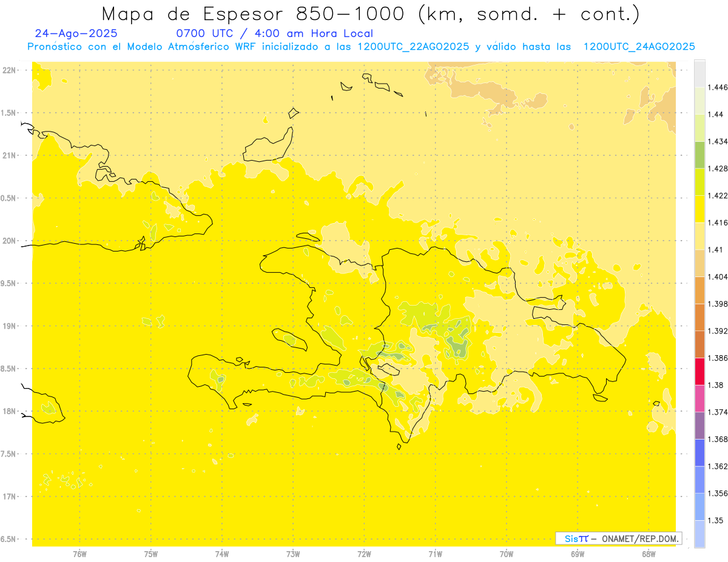Click the valid-until time "1200UTC_24AGO2025"
The image size is (728, 562).
(x=639, y=47)
